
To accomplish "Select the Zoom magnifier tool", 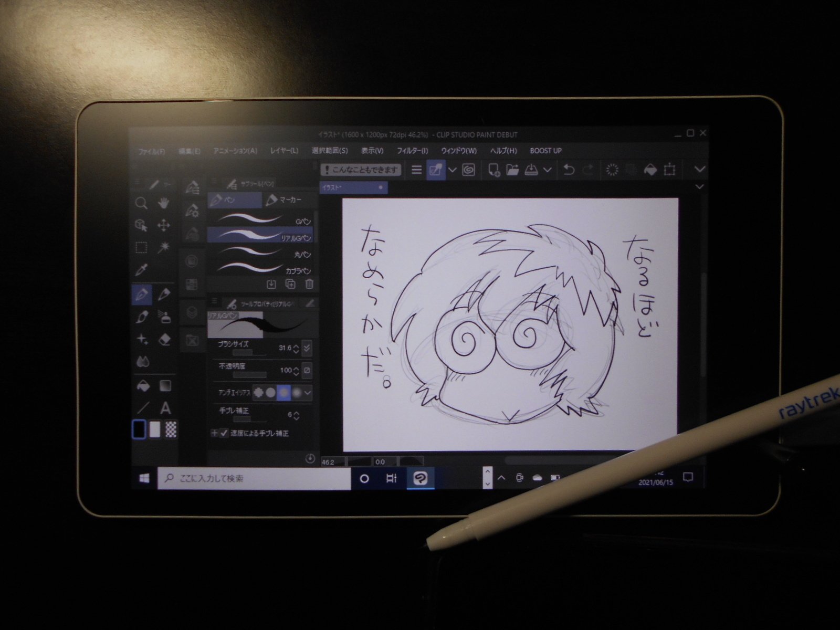I will pyautogui.click(x=141, y=202).
